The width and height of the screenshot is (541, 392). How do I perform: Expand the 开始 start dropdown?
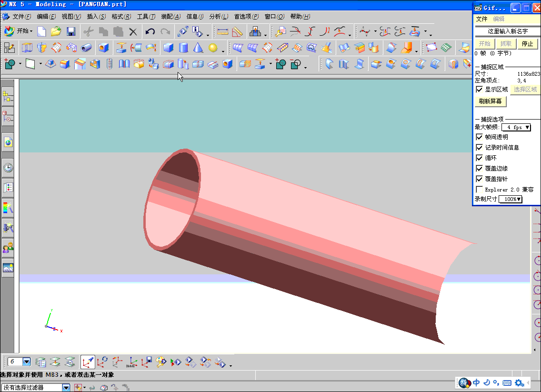31,31
